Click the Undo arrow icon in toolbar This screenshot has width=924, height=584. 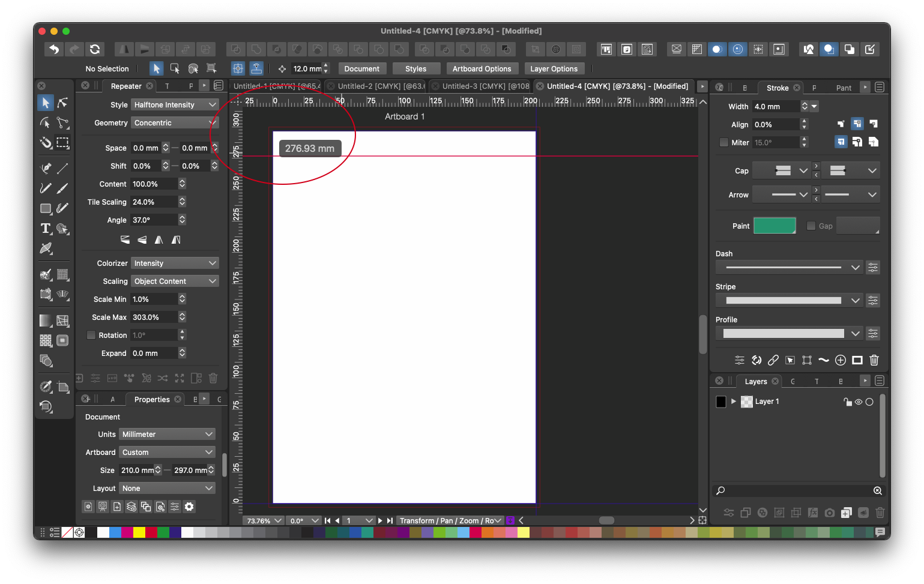(54, 49)
